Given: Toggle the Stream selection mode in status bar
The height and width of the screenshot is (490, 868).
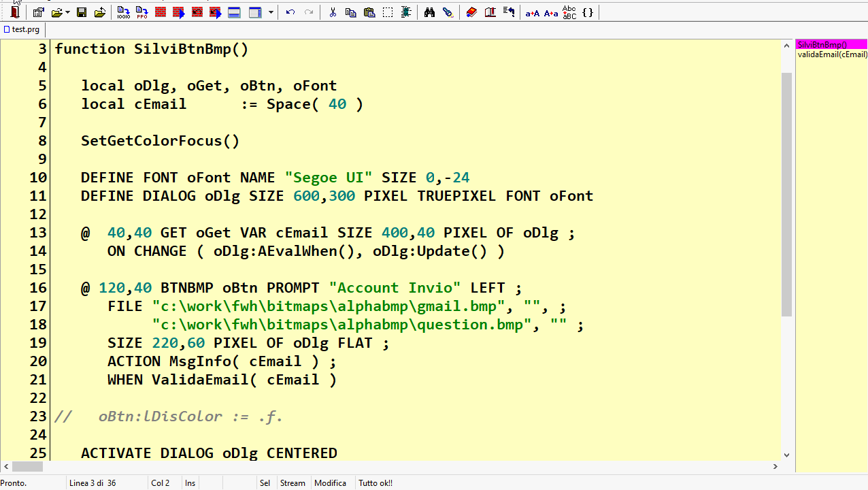Looking at the screenshot, I should (x=293, y=483).
